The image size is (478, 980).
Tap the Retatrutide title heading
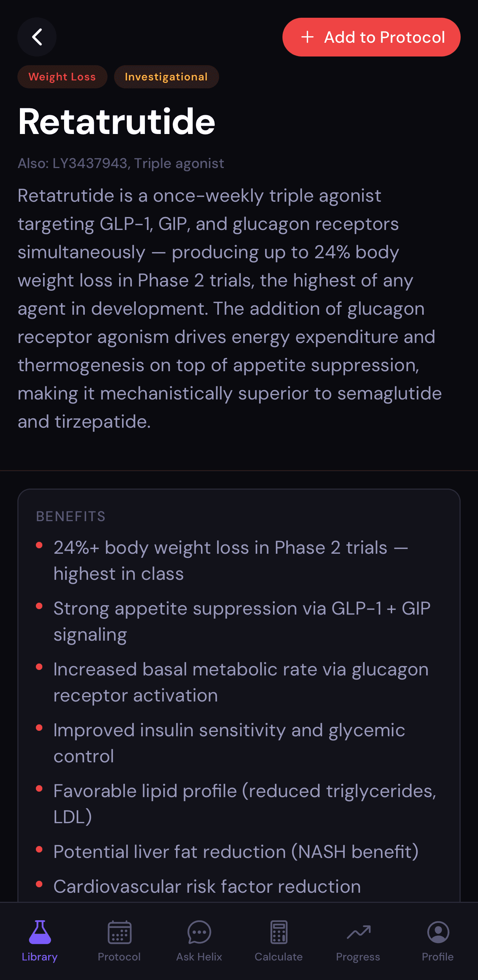pyautogui.click(x=116, y=122)
